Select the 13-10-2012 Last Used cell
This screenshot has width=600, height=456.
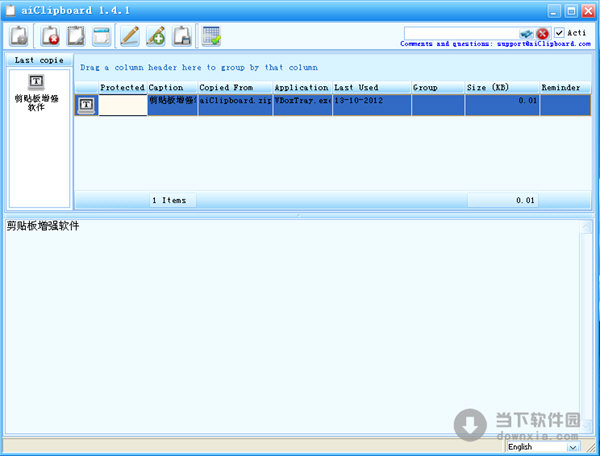[372, 105]
